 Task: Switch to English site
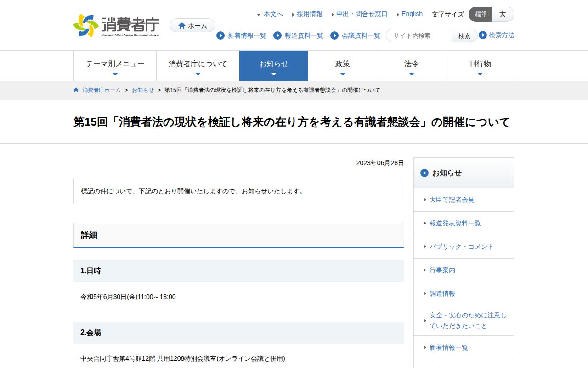[412, 14]
